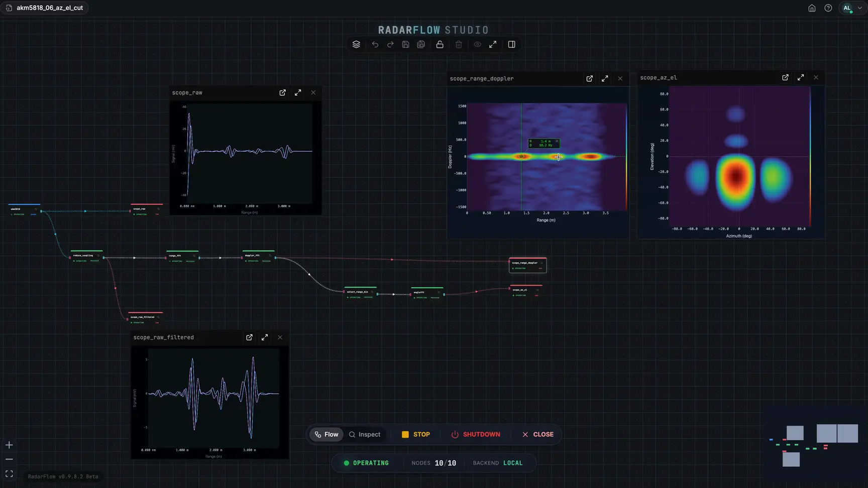Go to the home page icon
The image size is (868, 488).
(x=812, y=8)
